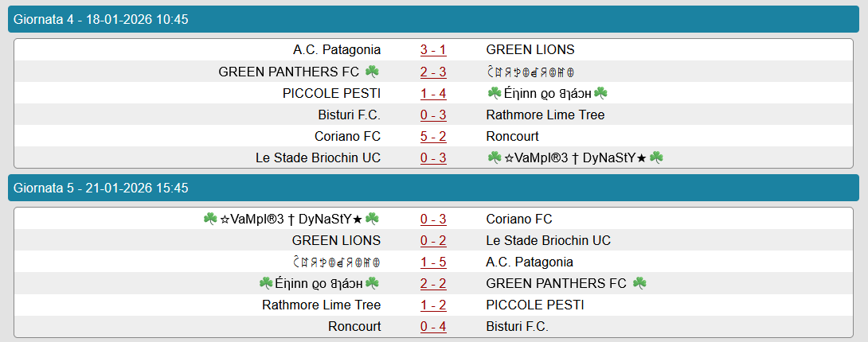Open the 0 - 2 GREEN LIONS match score
The height and width of the screenshot is (342, 868).
tap(433, 240)
